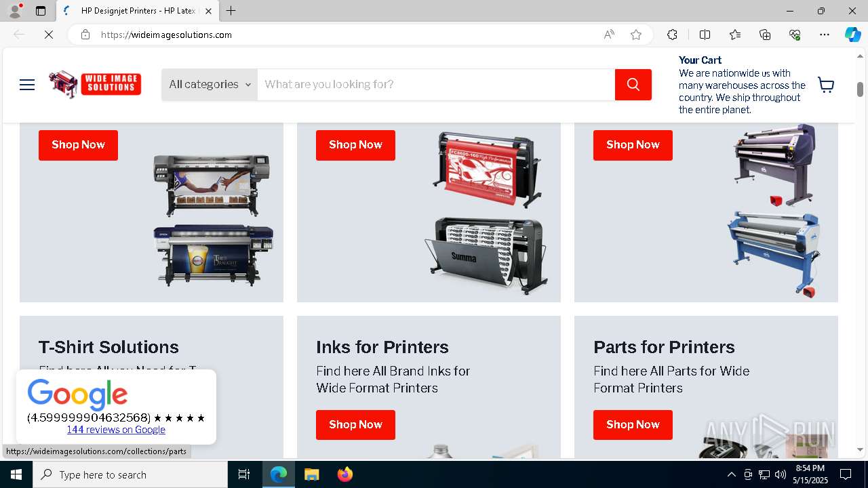
Task: Click the Epson printer image
Action: (213, 256)
